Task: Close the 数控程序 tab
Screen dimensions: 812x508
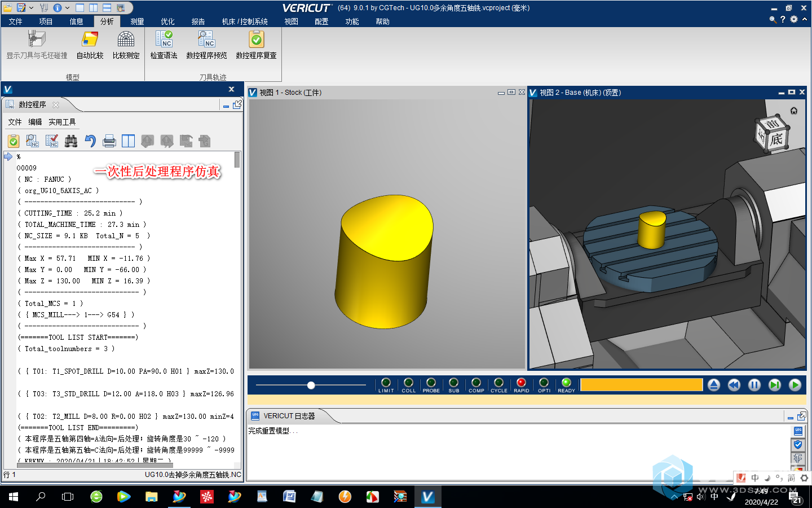Action: tap(56, 104)
